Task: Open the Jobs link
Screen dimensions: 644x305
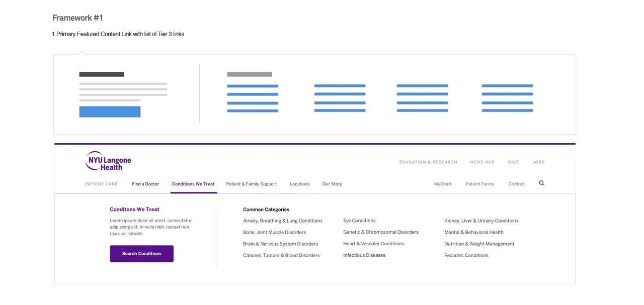Action: click(x=538, y=162)
